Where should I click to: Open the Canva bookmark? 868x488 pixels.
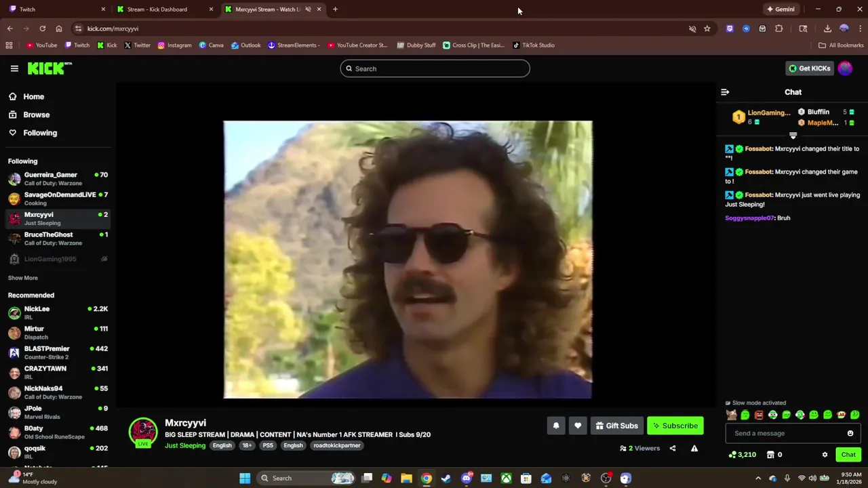click(211, 45)
